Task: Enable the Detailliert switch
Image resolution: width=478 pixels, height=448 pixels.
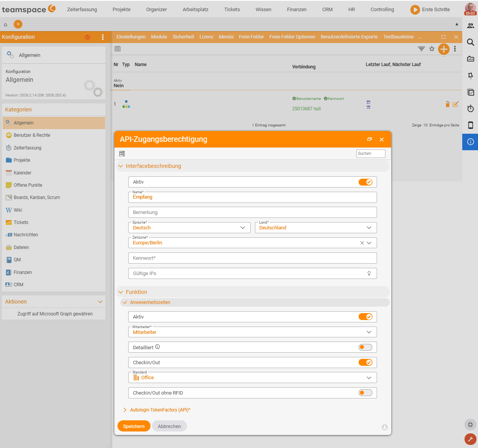Action: pyautogui.click(x=366, y=347)
